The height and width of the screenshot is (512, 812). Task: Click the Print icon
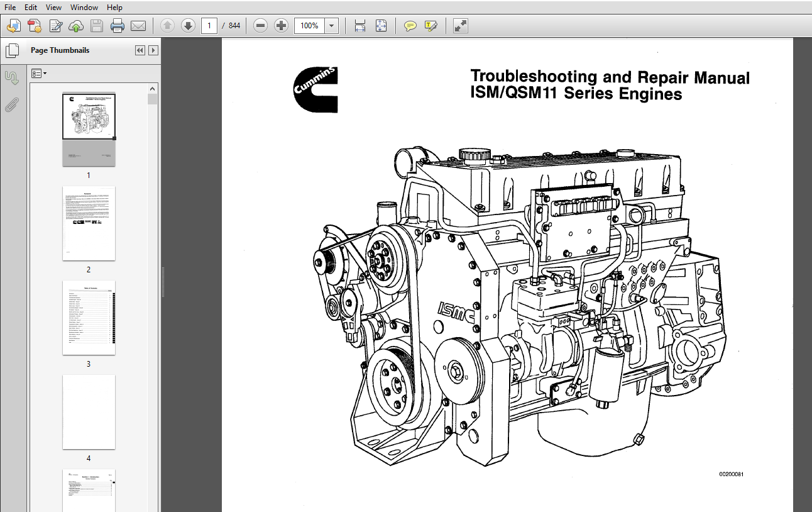117,26
